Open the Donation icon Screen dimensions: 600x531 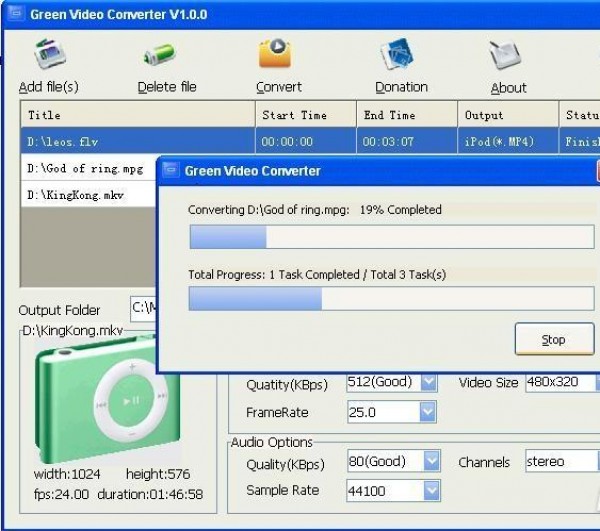coord(400,57)
